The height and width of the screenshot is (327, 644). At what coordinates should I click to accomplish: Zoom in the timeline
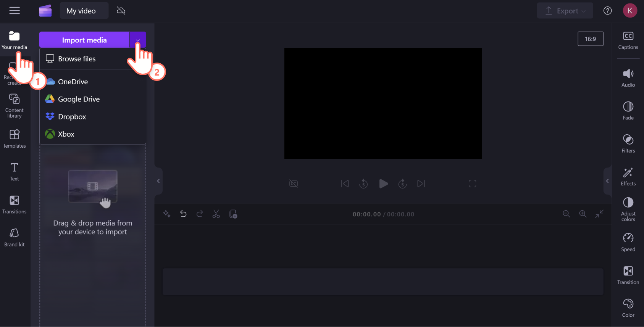583,214
